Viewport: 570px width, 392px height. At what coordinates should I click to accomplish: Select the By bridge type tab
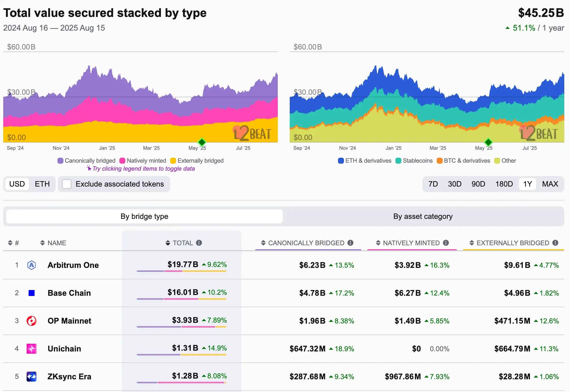tap(144, 216)
